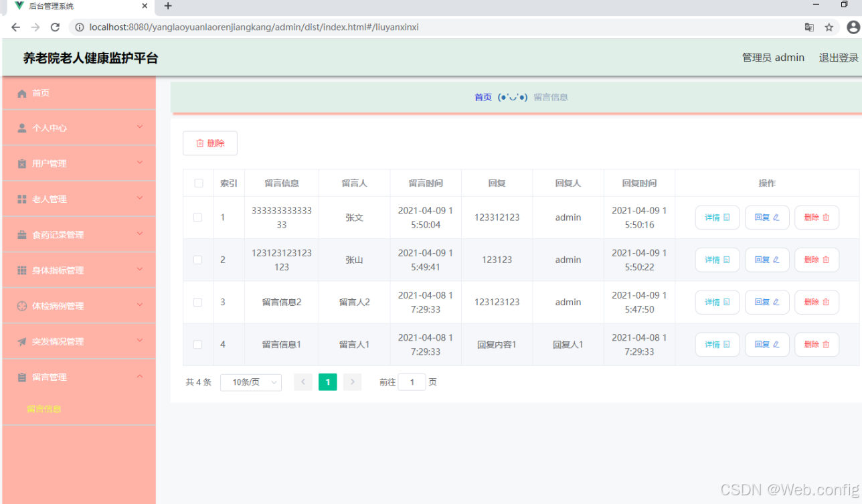Click the browser address bar URL
The image size is (862, 504).
pos(254,27)
